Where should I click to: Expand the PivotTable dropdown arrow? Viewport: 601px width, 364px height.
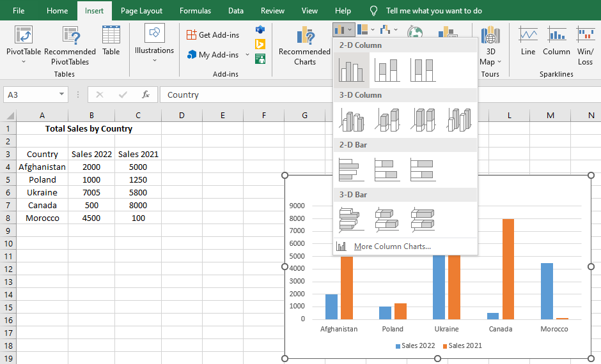point(24,61)
